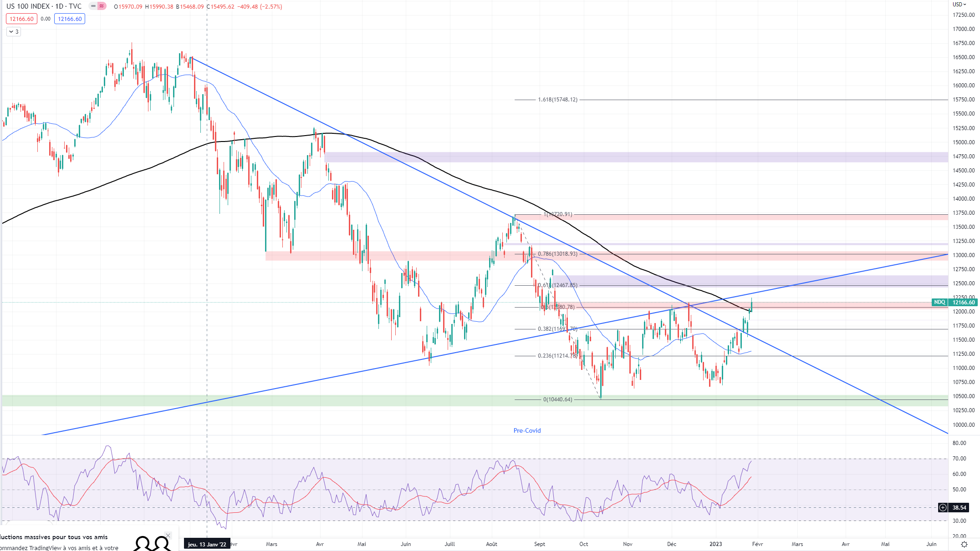Screen dimensions: 980x551
Task: Toggle the gray dash data-mode pill
Action: click(x=93, y=6)
